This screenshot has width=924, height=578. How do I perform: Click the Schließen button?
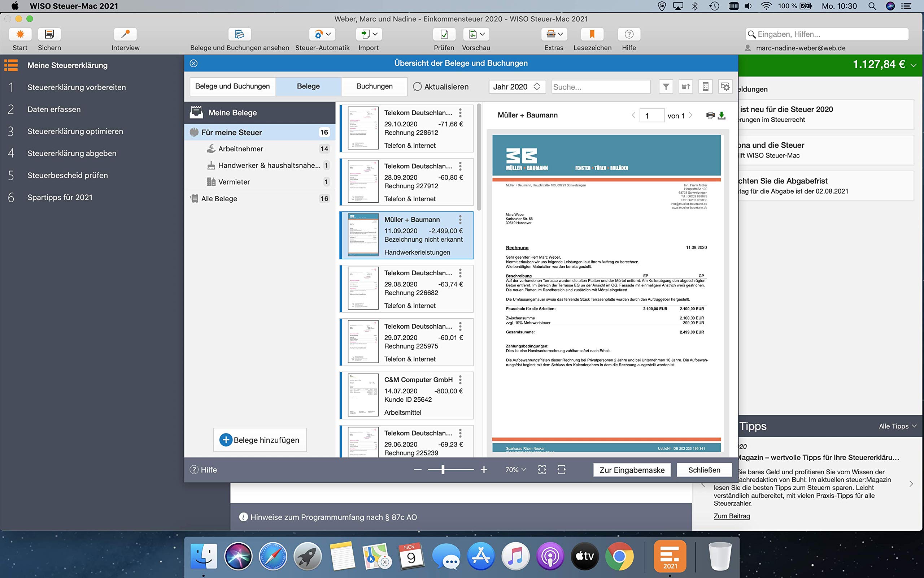[705, 470]
